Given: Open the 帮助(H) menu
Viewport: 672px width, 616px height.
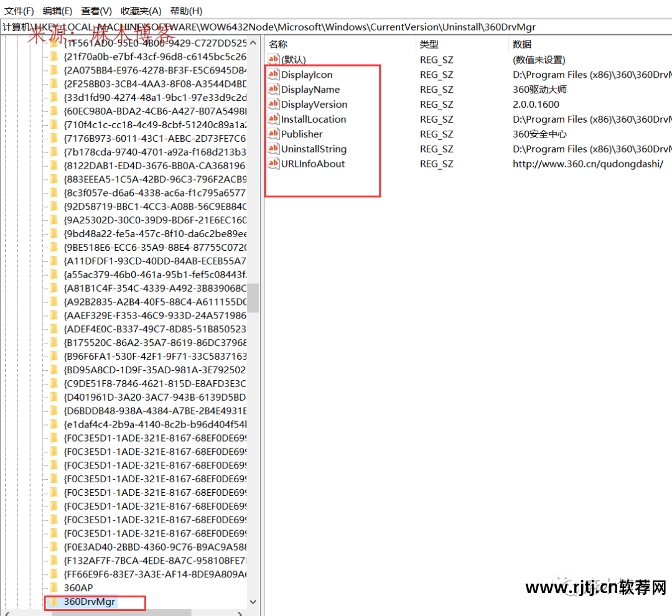Looking at the screenshot, I should click(x=186, y=11).
